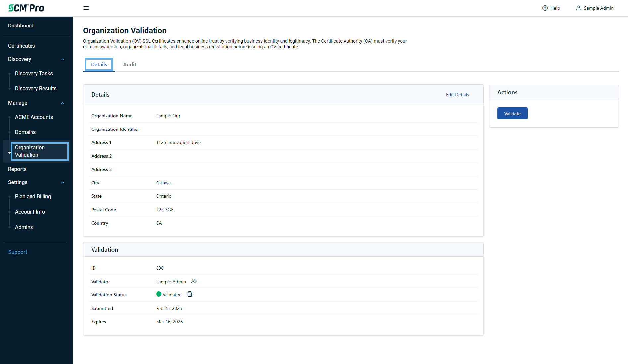
Task: Open the Sample Admin user menu
Action: click(595, 8)
